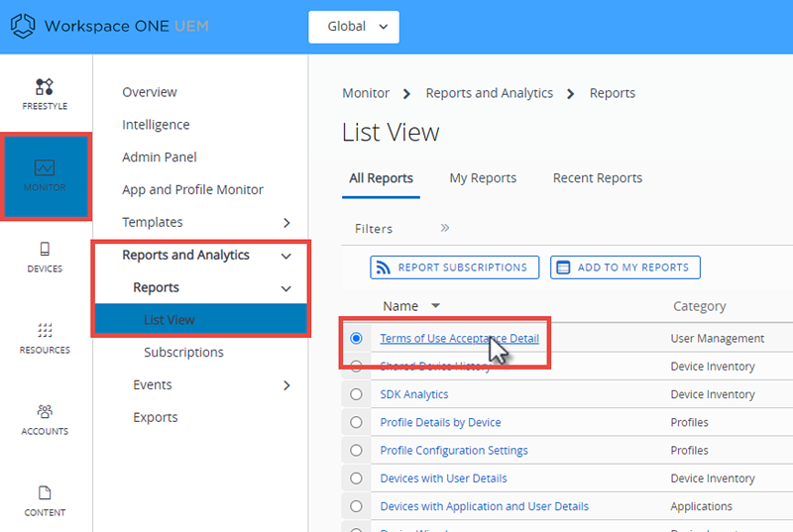Open App and Profile Monitor menu item

pos(192,189)
